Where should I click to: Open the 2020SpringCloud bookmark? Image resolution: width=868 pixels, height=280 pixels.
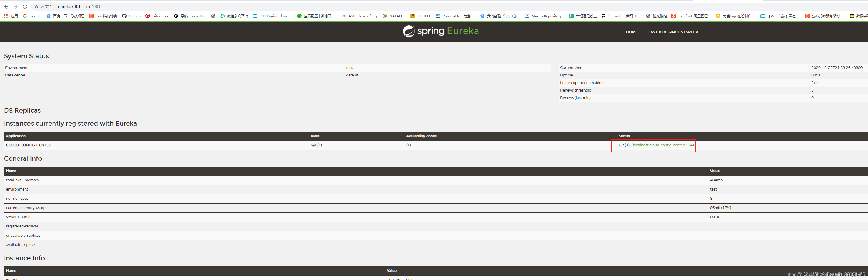click(272, 16)
